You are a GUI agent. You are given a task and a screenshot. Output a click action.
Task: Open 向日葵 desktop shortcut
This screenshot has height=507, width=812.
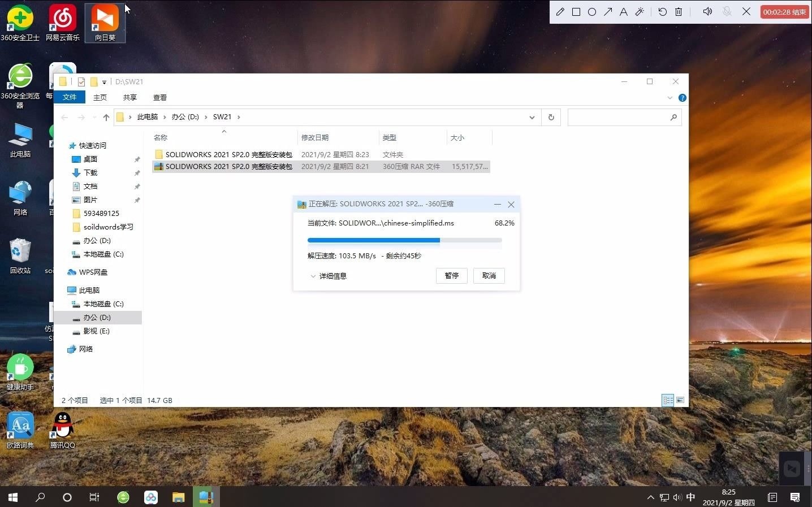(105, 23)
